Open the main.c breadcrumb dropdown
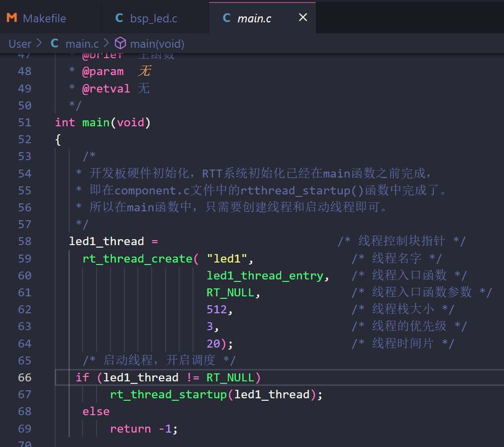Screen dimensions: 504x447 click(x=82, y=44)
